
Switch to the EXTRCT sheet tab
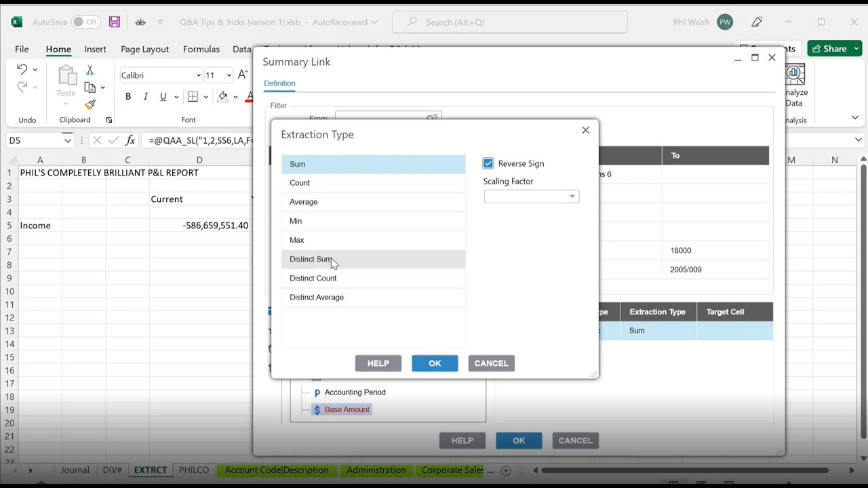pyautogui.click(x=151, y=470)
